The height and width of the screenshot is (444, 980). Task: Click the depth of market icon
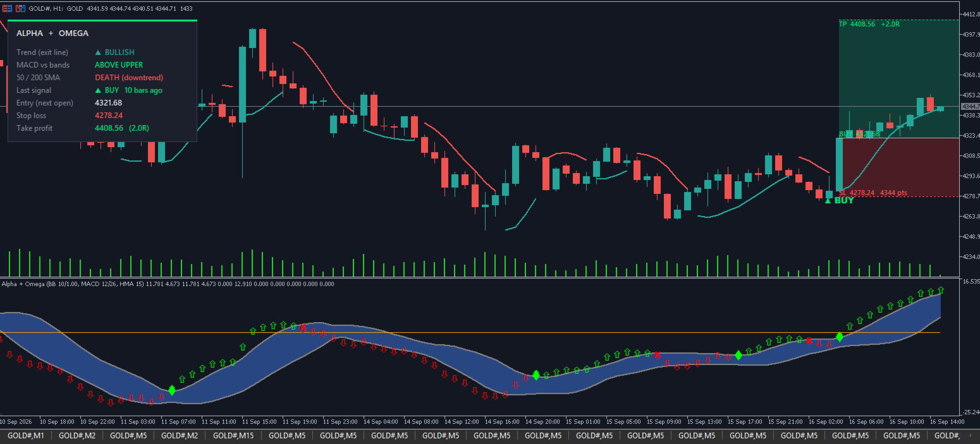pos(21,8)
